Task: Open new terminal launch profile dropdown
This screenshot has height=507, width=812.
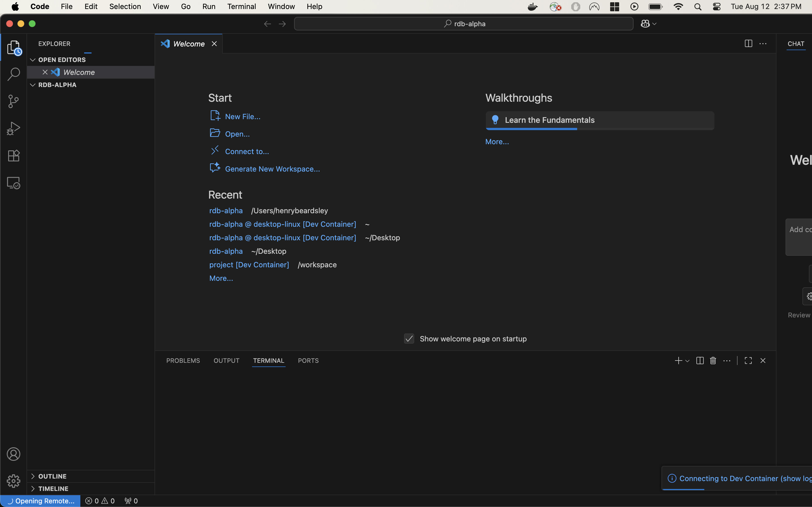Action: click(x=687, y=361)
